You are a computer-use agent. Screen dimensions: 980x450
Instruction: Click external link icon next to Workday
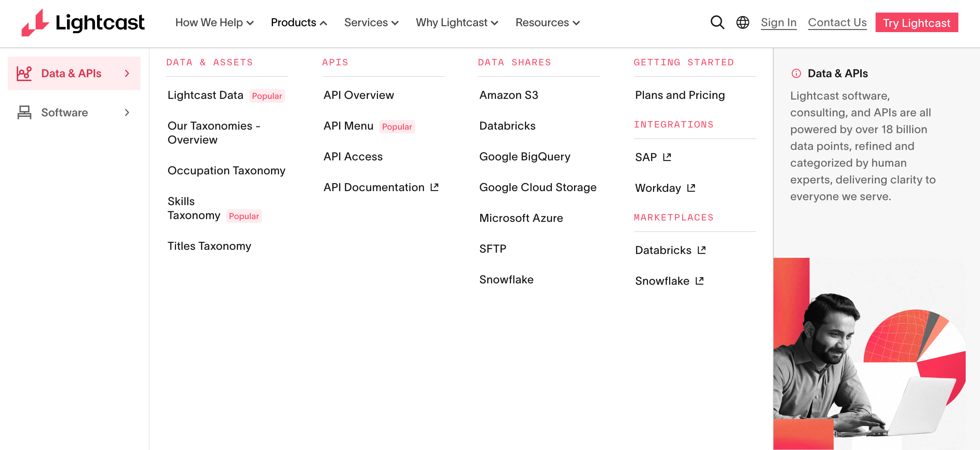[691, 188]
